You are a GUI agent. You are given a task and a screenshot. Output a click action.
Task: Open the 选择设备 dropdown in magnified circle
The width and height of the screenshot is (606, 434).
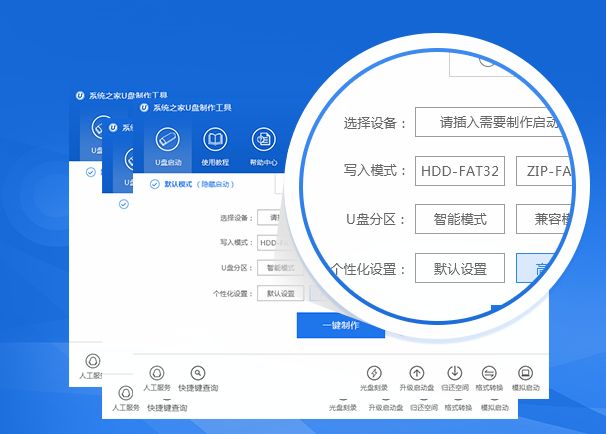tap(490, 123)
